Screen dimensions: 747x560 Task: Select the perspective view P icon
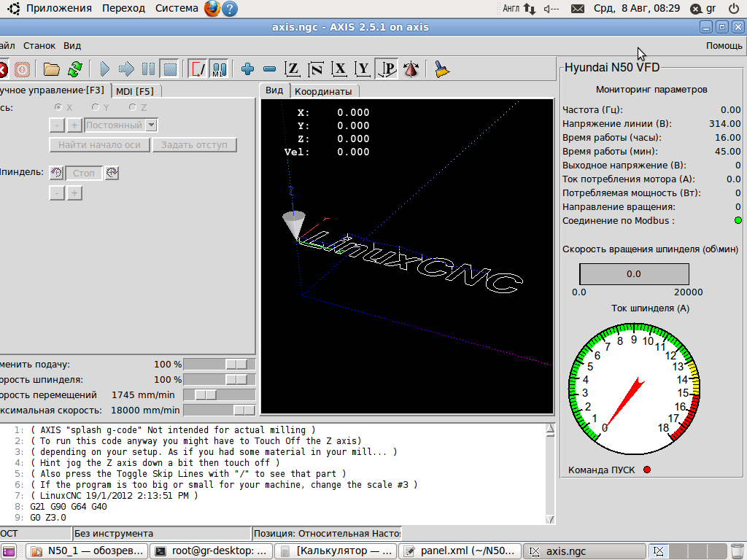[x=387, y=69]
